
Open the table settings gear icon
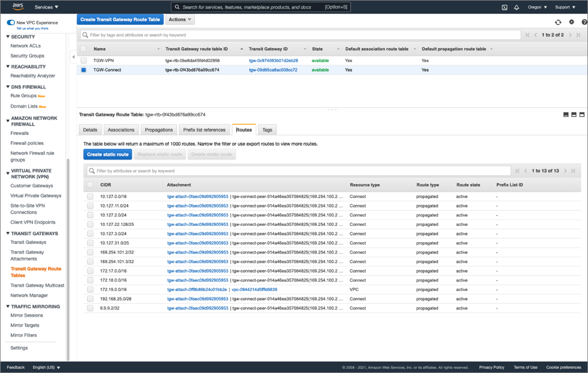(x=571, y=22)
